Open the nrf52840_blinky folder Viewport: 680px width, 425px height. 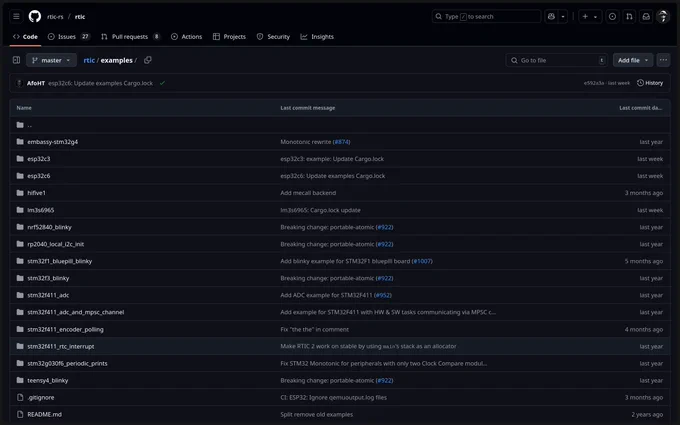coord(49,227)
